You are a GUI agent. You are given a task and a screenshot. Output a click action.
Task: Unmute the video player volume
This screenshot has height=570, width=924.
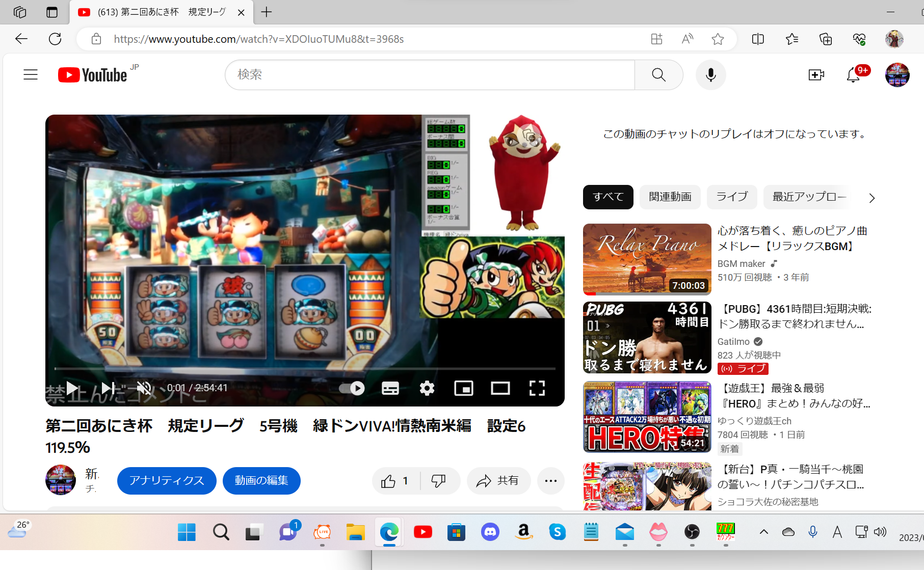[x=144, y=388]
